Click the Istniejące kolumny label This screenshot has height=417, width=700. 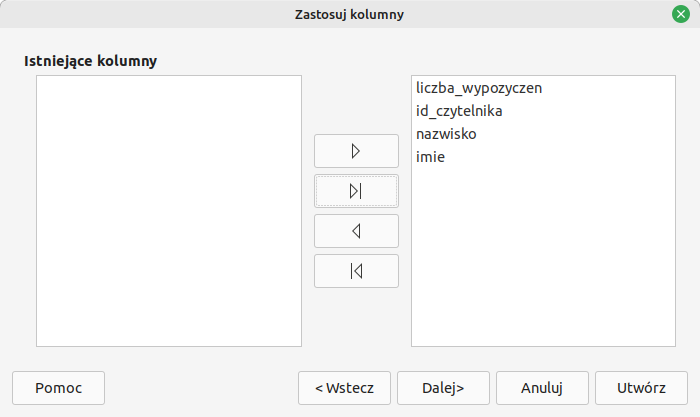tap(90, 61)
